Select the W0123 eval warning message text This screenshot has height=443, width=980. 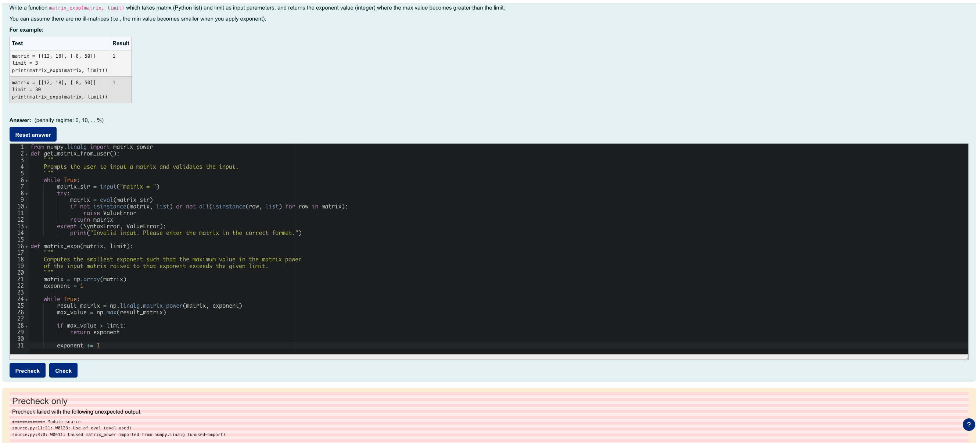coord(72,428)
